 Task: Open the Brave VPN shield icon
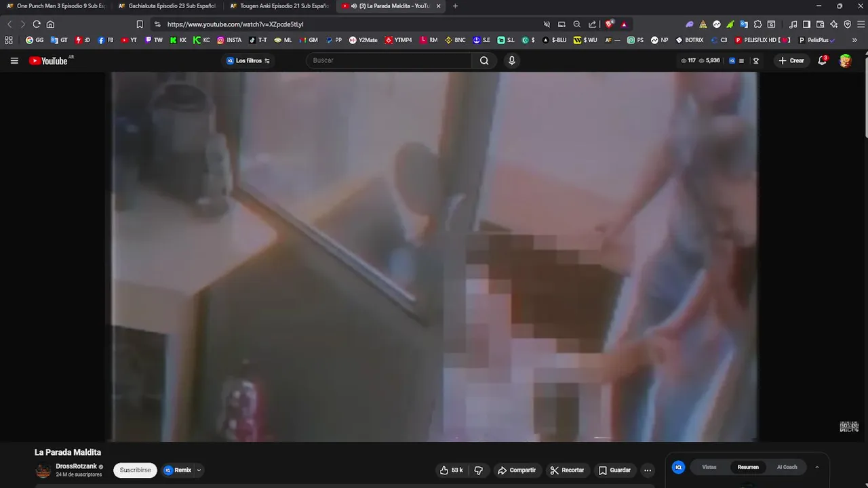coord(847,24)
